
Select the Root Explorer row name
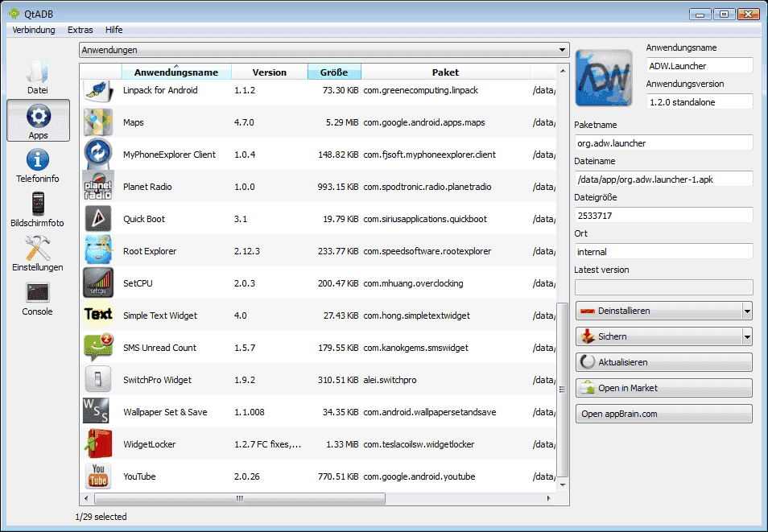point(150,251)
